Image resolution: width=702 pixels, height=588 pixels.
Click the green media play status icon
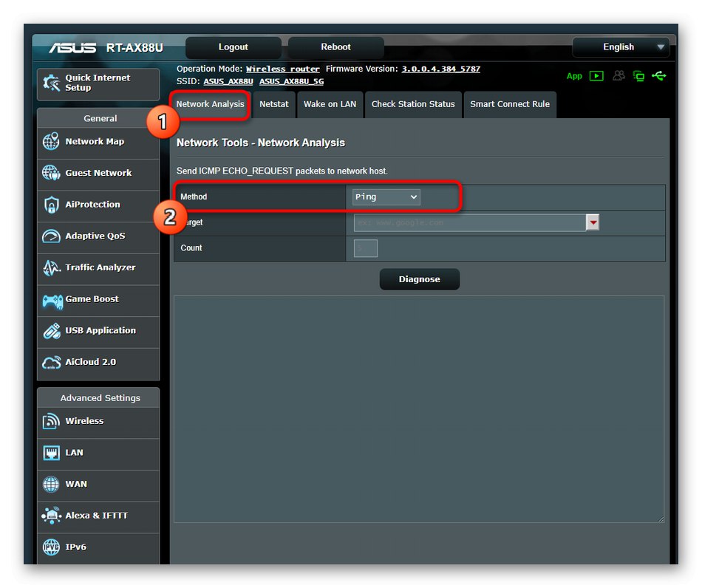pyautogui.click(x=596, y=75)
